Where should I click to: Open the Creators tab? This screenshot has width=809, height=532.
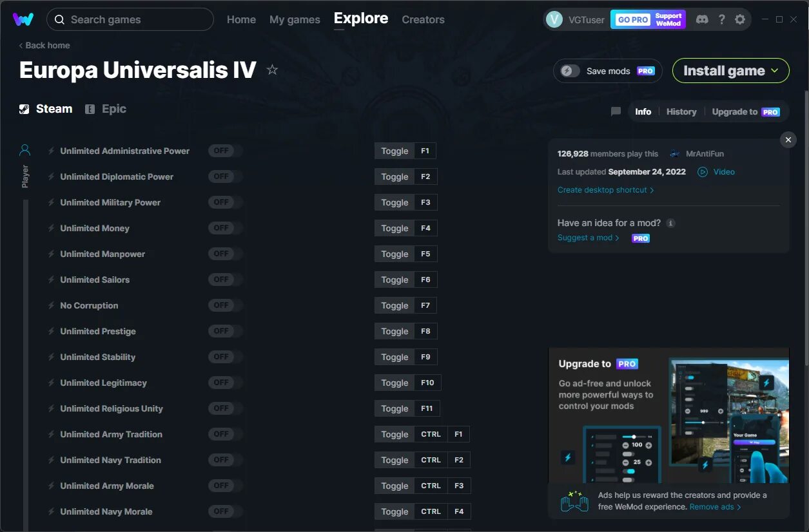423,19
